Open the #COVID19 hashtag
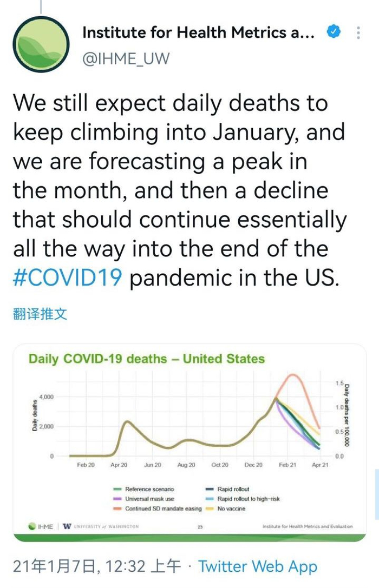379x588 pixels. pos(68,279)
